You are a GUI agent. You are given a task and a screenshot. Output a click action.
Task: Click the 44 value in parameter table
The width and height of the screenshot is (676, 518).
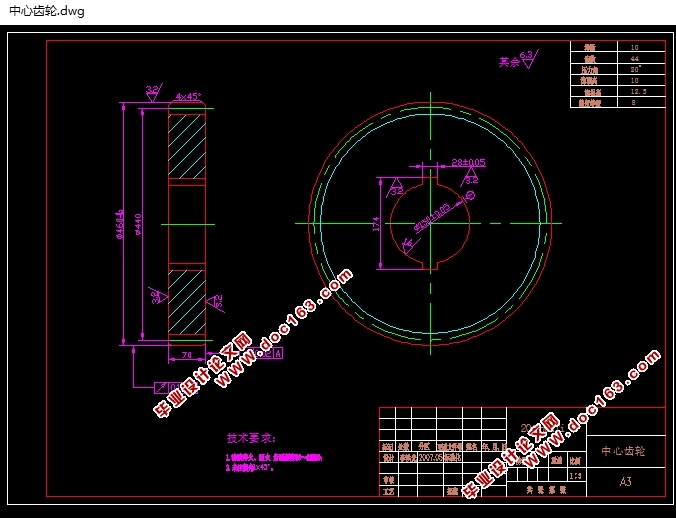click(x=634, y=58)
